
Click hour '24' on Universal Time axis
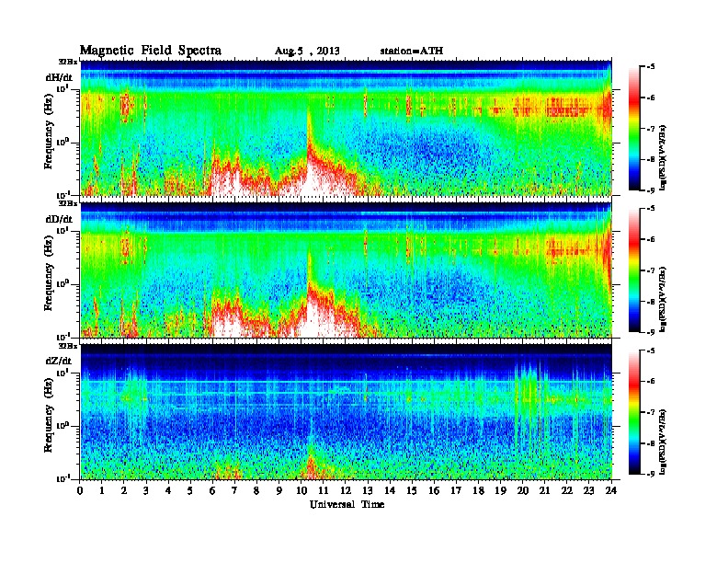pos(611,490)
